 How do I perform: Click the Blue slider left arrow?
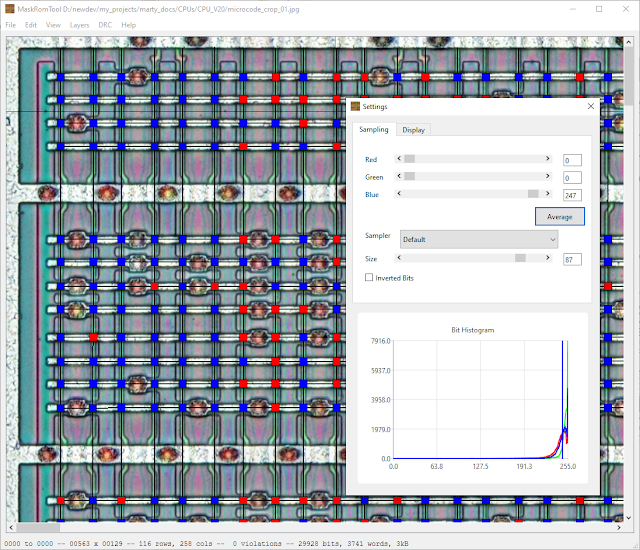399,194
